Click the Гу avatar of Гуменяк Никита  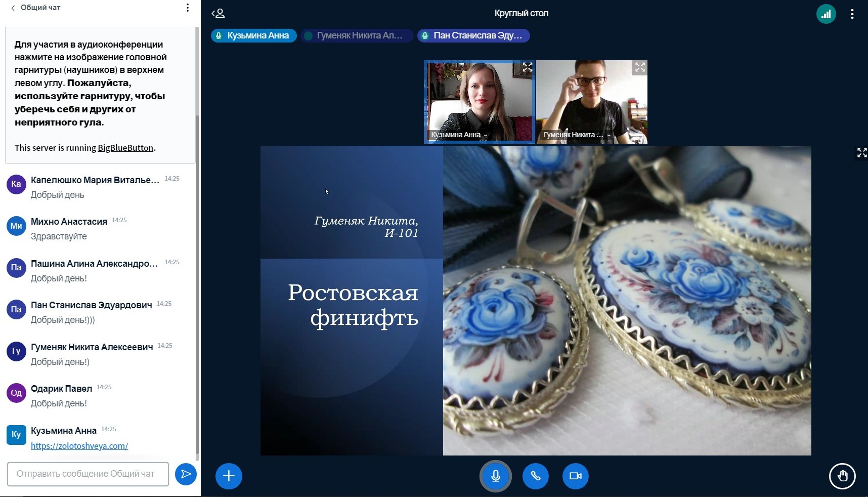click(x=16, y=351)
